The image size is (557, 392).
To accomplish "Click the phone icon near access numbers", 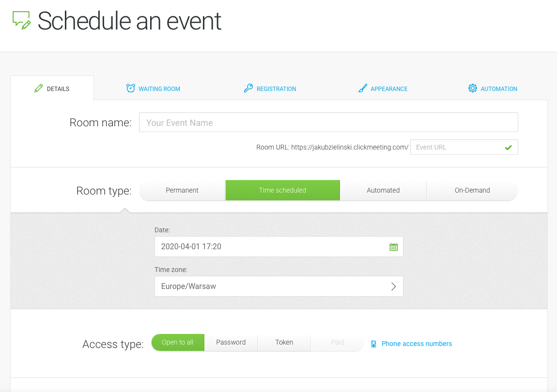I will [x=373, y=344].
